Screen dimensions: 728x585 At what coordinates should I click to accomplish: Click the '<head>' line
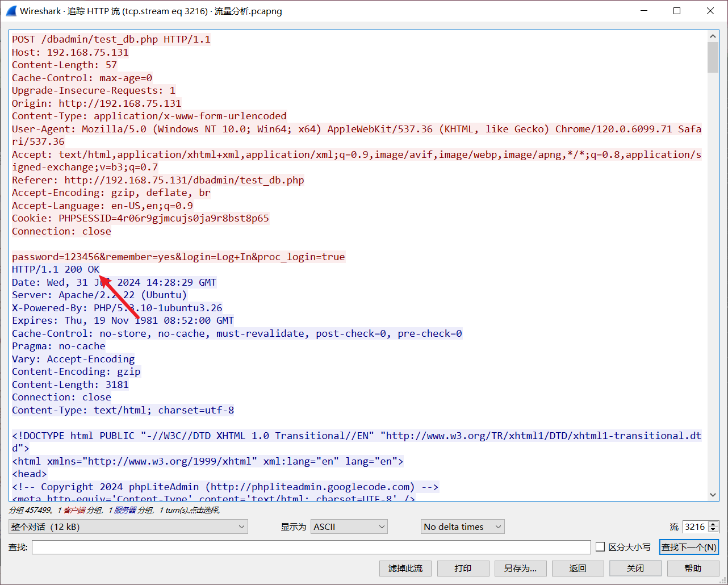pyautogui.click(x=30, y=474)
